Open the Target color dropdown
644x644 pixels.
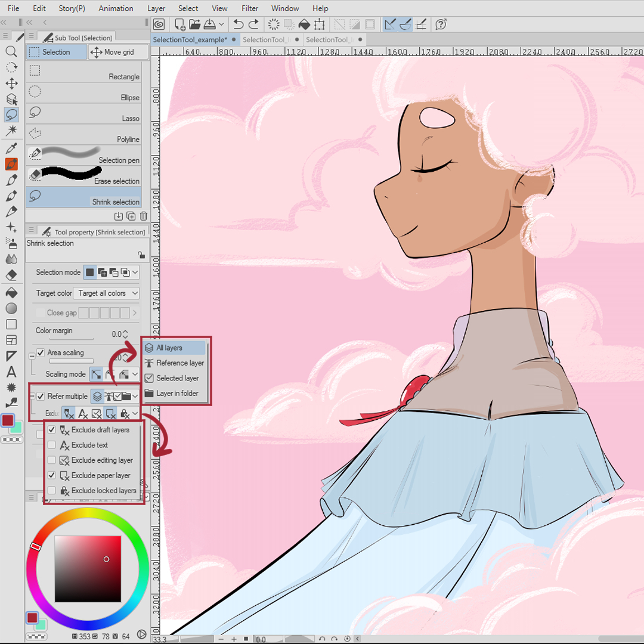(106, 293)
